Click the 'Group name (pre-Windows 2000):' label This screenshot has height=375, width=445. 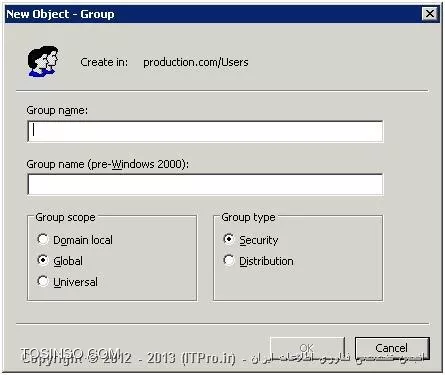[108, 164]
